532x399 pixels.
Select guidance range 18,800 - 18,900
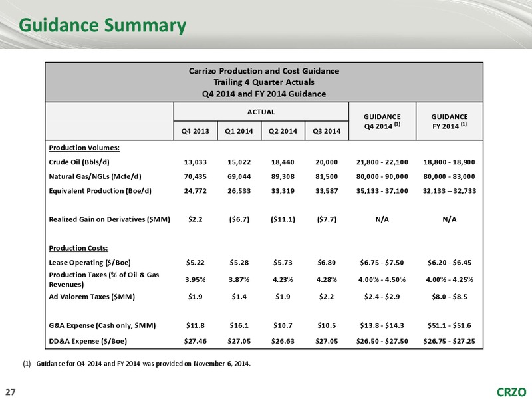(x=450, y=162)
